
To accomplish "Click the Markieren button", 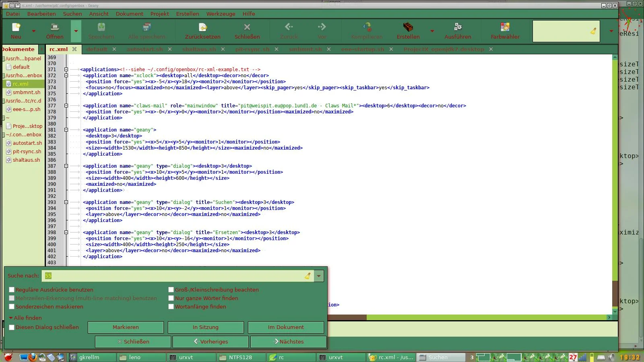I will (126, 327).
